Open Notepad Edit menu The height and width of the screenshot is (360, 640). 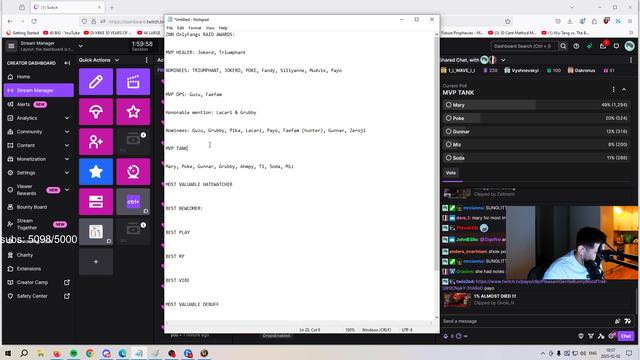click(180, 28)
